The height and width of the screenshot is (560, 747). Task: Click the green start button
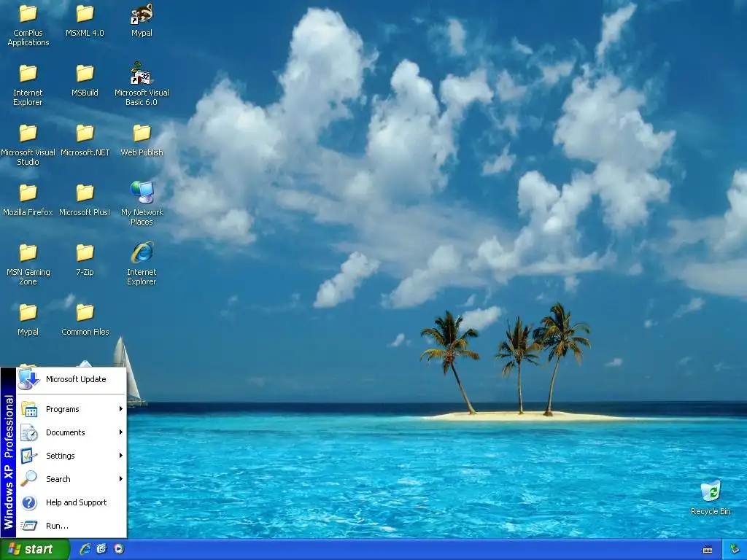tap(34, 550)
